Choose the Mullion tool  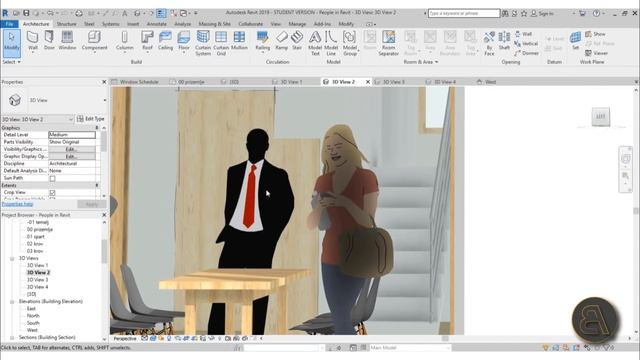239,40
